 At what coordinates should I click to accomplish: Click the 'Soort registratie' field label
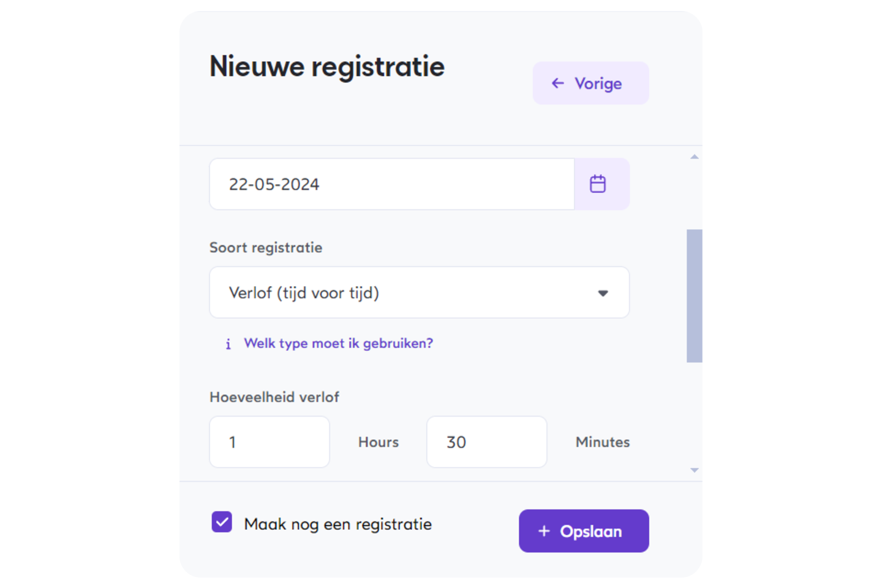266,247
